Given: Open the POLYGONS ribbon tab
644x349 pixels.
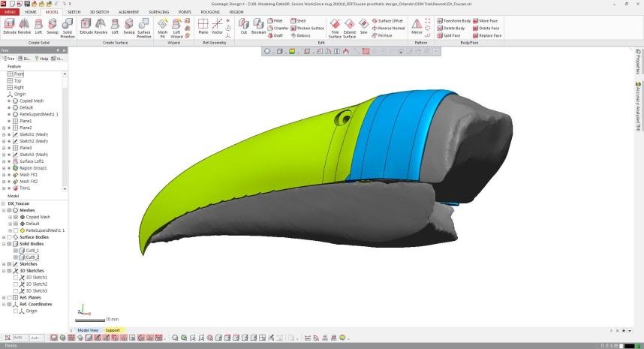Looking at the screenshot, I should pyautogui.click(x=210, y=12).
